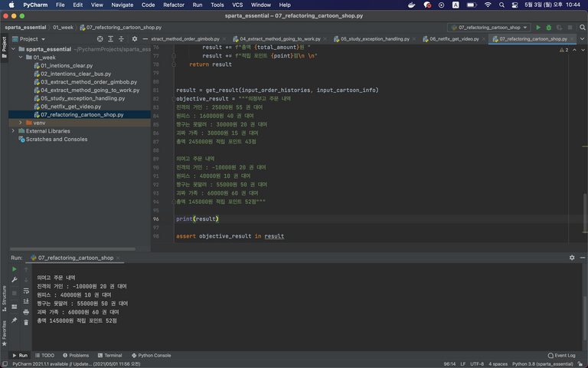Click the Project panel horizontal scrollbar

click(73, 248)
